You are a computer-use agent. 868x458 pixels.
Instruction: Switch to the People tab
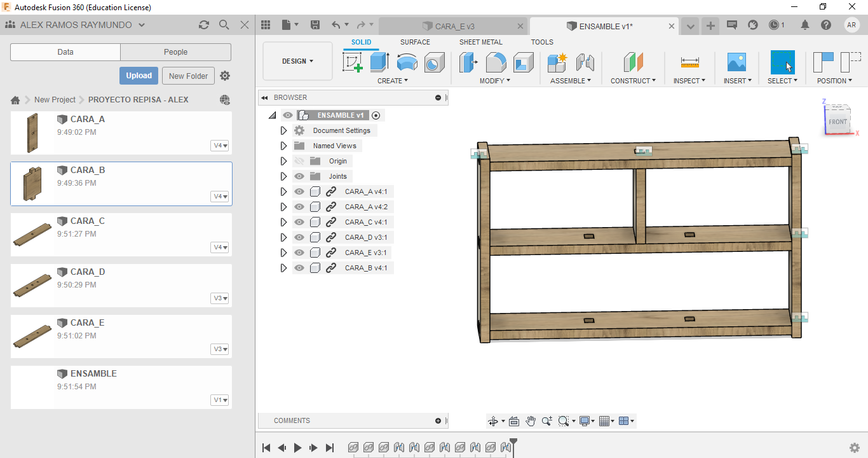coord(175,52)
